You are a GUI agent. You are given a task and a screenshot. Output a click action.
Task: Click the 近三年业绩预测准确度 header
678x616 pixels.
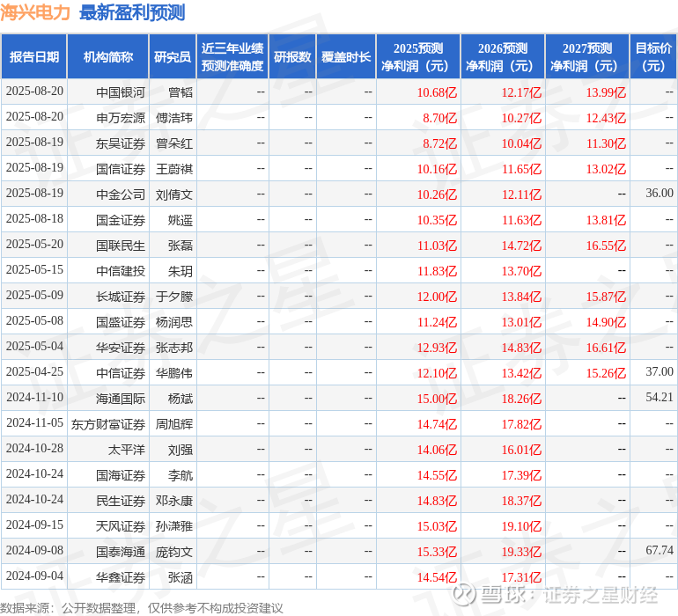232,56
